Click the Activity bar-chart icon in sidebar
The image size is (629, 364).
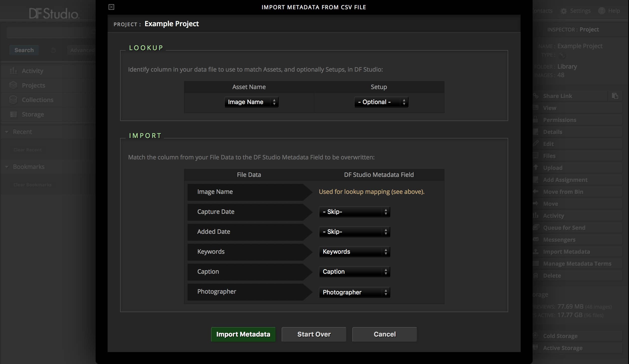[13, 71]
